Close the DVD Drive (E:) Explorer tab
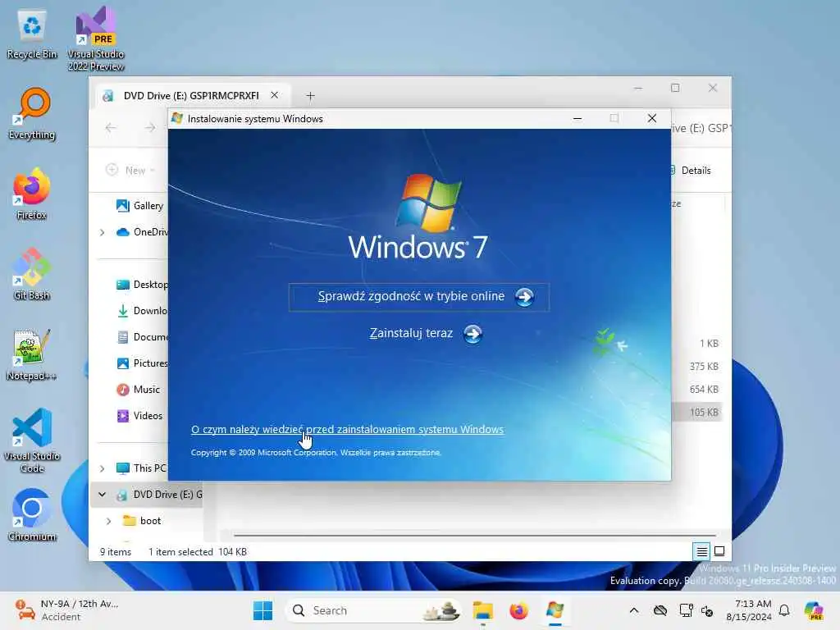 click(x=274, y=95)
